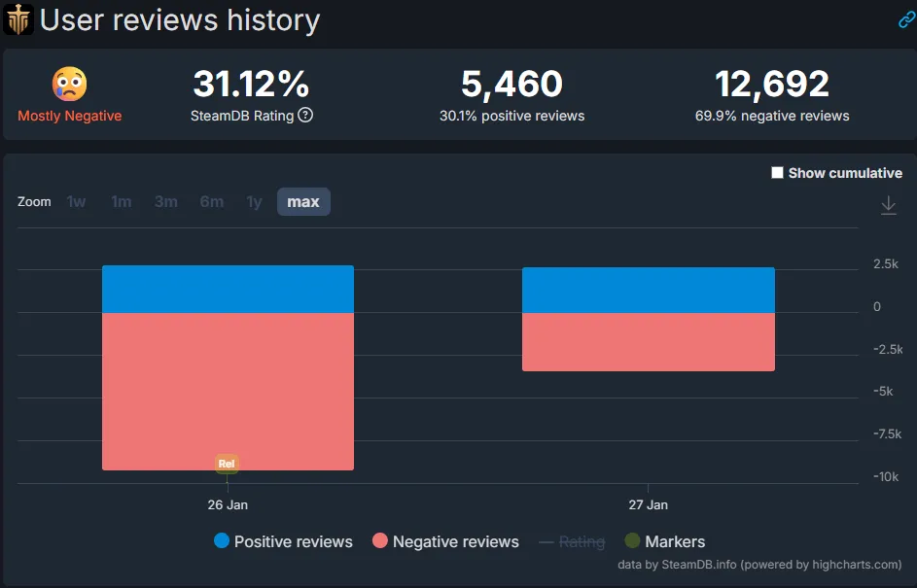Set zoom range to 3m
The height and width of the screenshot is (588, 917).
(165, 202)
